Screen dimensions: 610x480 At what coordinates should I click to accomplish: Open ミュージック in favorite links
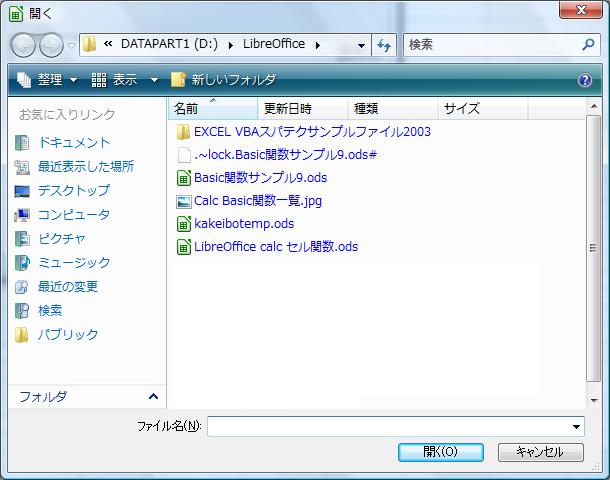click(x=74, y=263)
